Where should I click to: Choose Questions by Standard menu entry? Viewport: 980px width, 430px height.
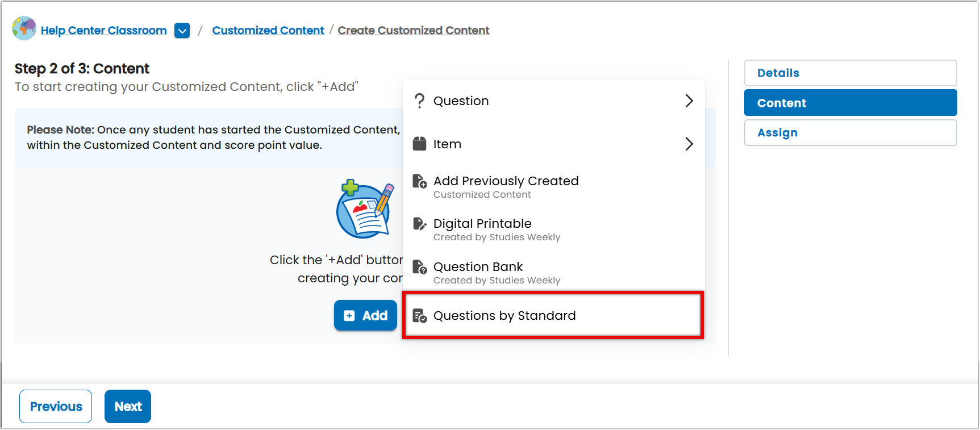tap(553, 315)
